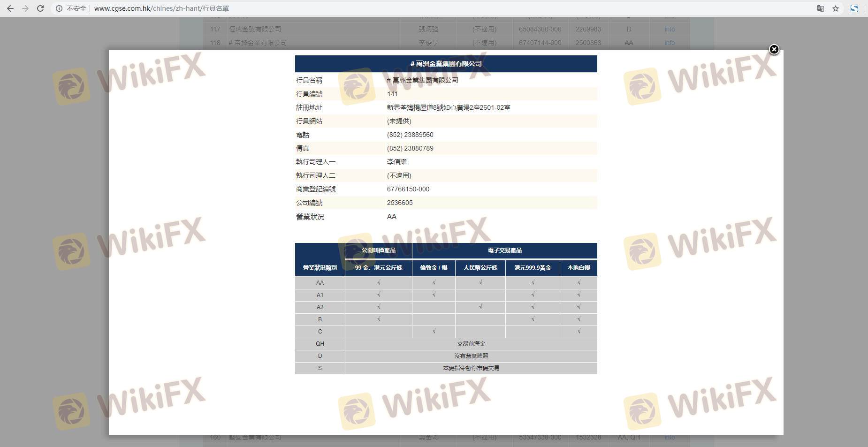
Task: Open the blue extension icon in toolbar
Action: coord(854,8)
